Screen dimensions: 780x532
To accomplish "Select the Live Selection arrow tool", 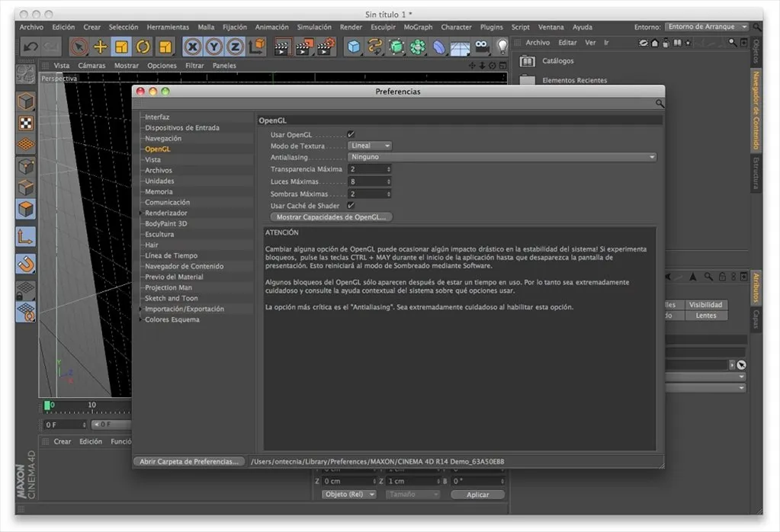I will click(x=78, y=46).
